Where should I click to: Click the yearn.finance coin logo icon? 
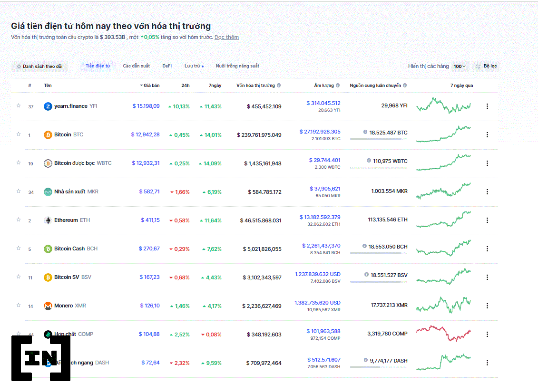(48, 106)
